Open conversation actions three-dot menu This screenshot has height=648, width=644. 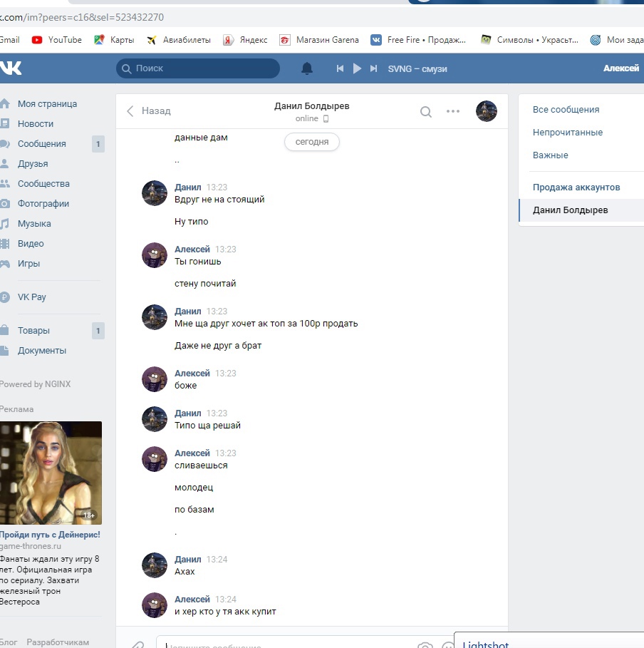[x=453, y=111]
